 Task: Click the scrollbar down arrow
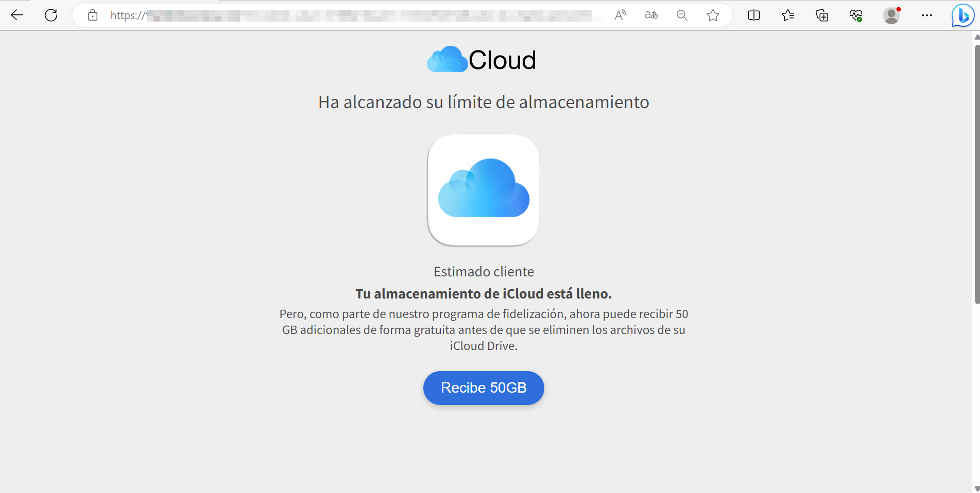point(977,488)
